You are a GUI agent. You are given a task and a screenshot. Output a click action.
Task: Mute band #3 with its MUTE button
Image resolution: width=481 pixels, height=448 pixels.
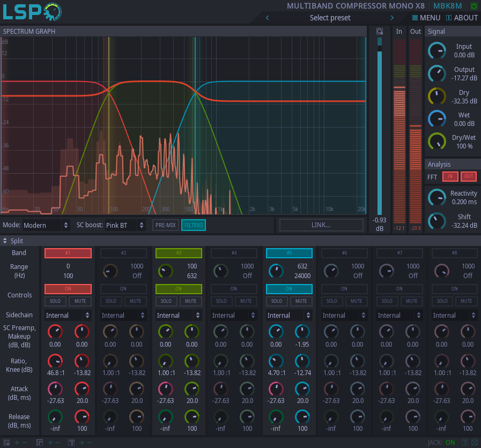coord(190,301)
